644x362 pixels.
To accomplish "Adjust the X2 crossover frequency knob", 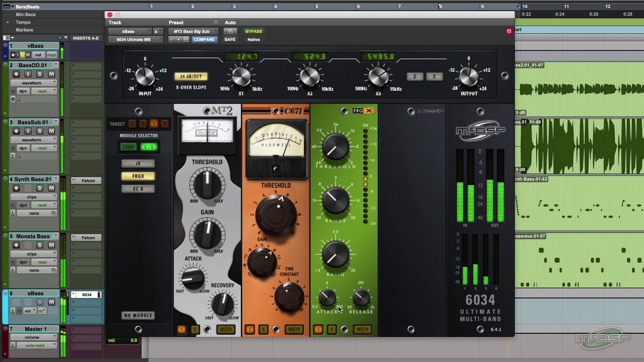I will (310, 76).
